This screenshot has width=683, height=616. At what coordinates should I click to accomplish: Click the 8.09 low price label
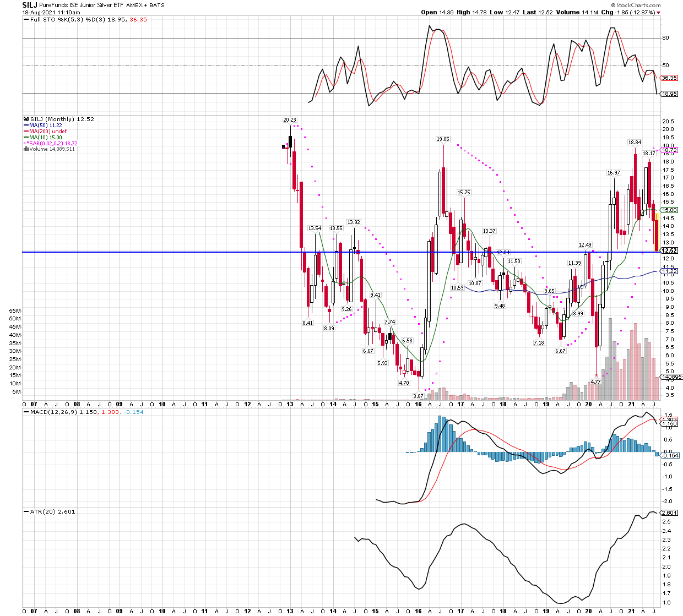[329, 328]
